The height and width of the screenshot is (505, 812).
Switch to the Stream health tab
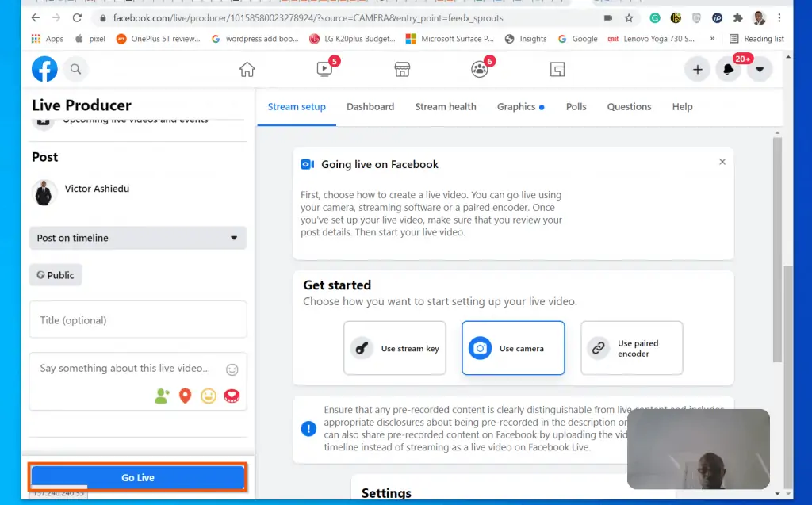(446, 107)
